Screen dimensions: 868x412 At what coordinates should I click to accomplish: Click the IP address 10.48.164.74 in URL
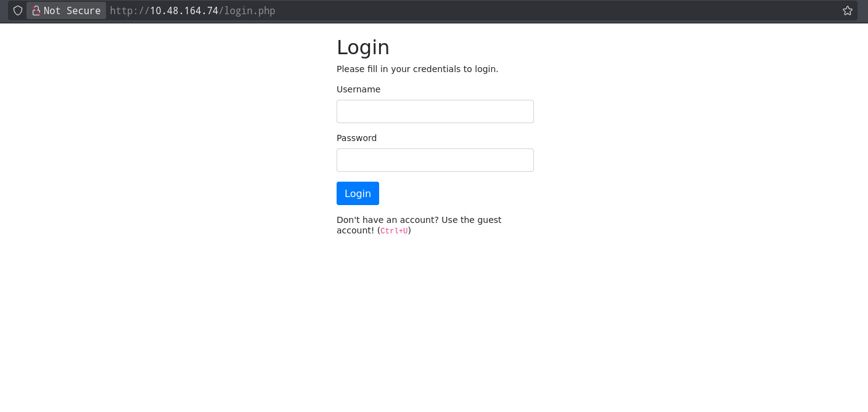184,10
